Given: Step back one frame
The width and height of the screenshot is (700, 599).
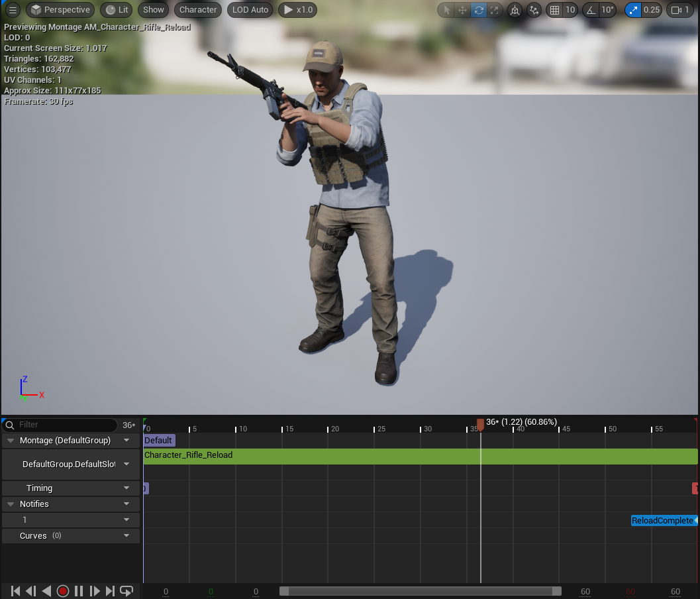Looking at the screenshot, I should point(31,592).
